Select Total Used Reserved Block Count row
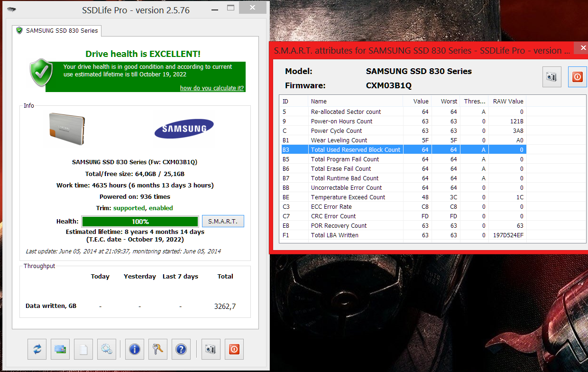588x372 pixels. [x=403, y=149]
